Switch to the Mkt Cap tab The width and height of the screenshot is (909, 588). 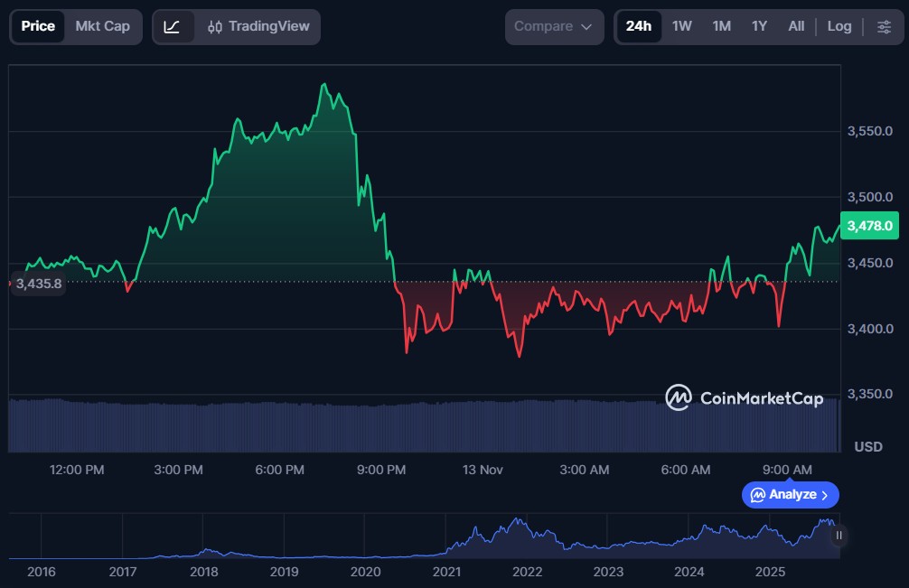click(x=102, y=27)
